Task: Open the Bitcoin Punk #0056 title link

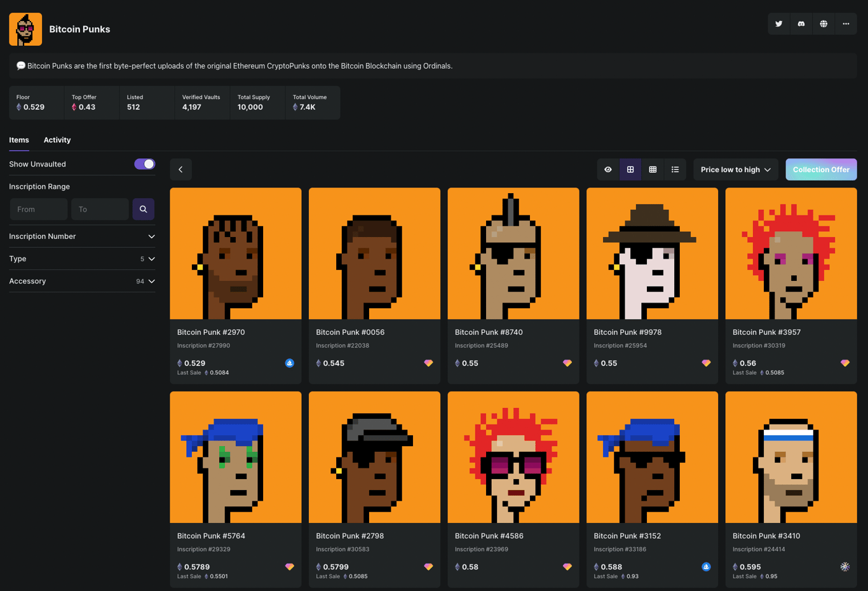Action: 350,332
